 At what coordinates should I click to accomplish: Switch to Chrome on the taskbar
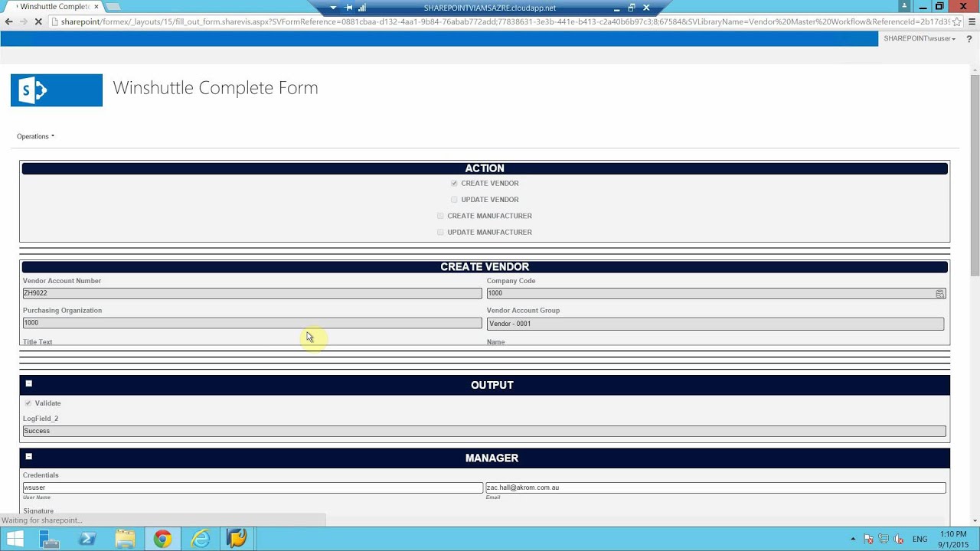point(162,539)
